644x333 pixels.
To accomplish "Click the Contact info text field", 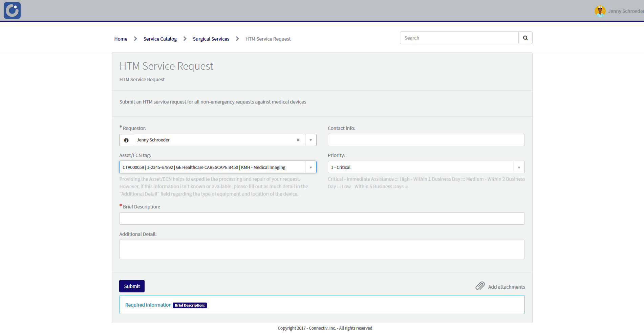I will coord(426,140).
